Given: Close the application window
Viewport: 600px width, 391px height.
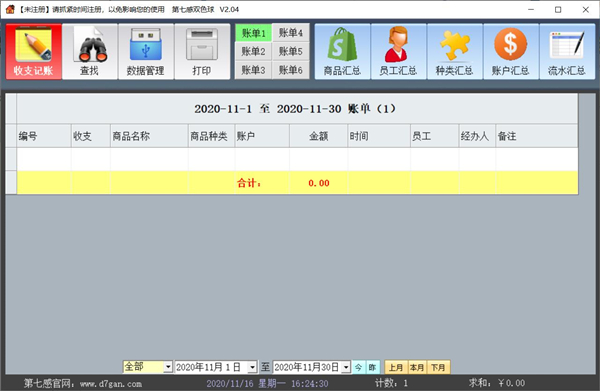Looking at the screenshot, I should point(585,10).
